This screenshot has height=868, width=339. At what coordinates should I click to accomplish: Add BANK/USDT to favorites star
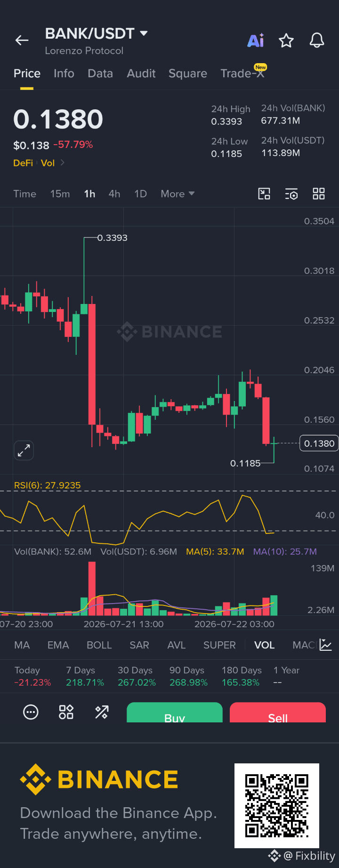(x=286, y=41)
